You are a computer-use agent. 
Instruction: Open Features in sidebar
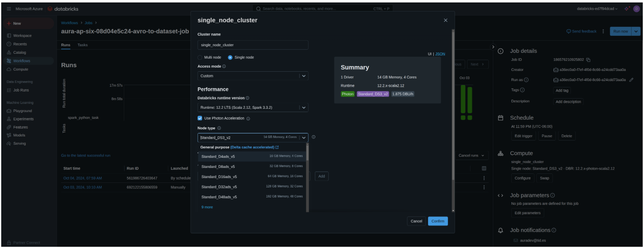point(20,127)
